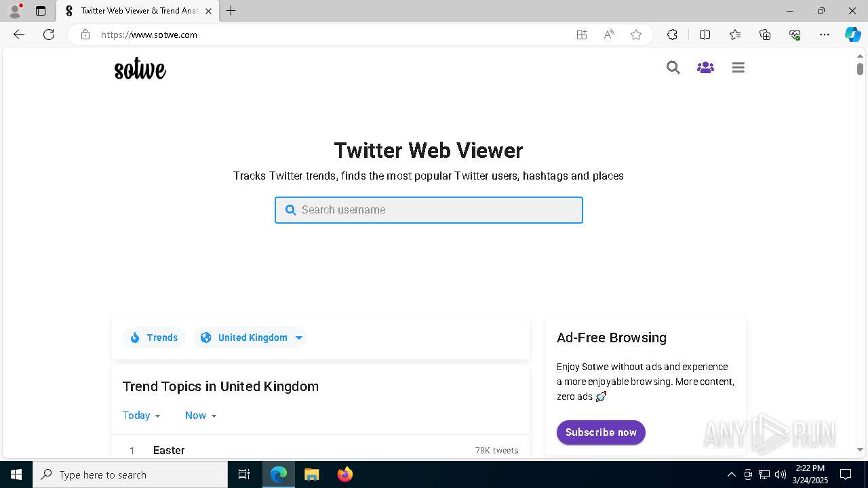Click the Search username input field
This screenshot has width=868, height=488.
429,210
